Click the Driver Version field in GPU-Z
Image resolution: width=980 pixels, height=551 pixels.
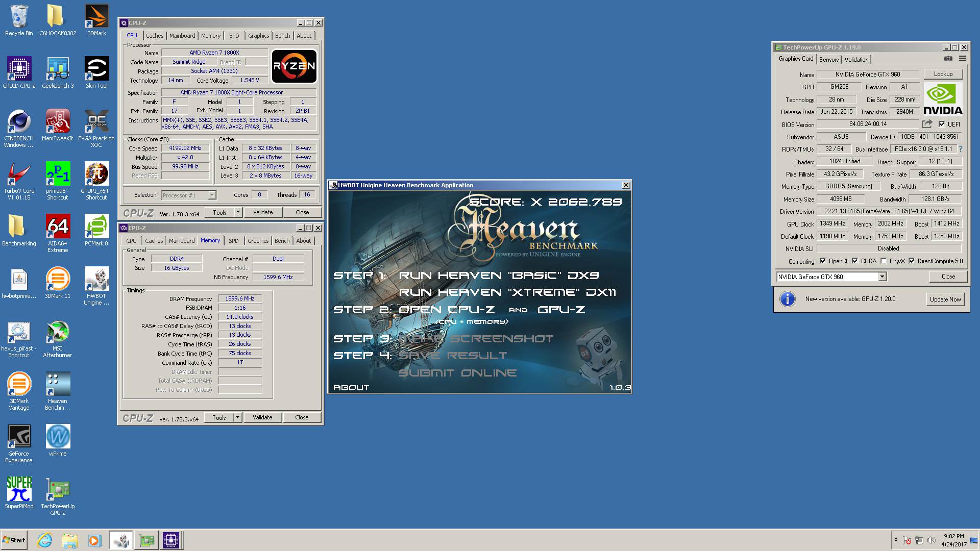pos(889,211)
